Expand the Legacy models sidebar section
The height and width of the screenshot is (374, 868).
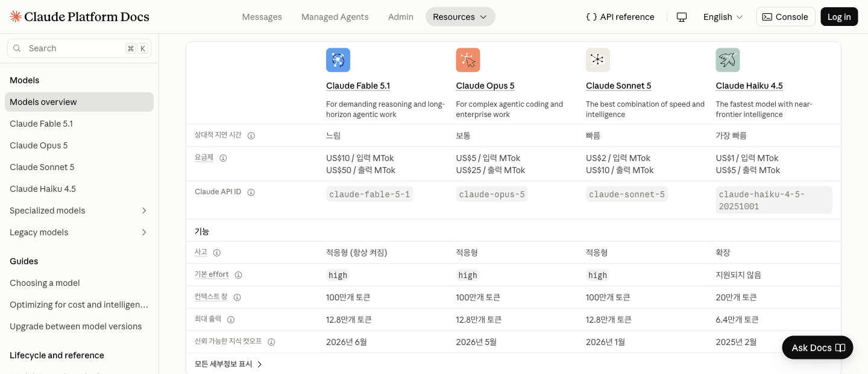(x=144, y=232)
